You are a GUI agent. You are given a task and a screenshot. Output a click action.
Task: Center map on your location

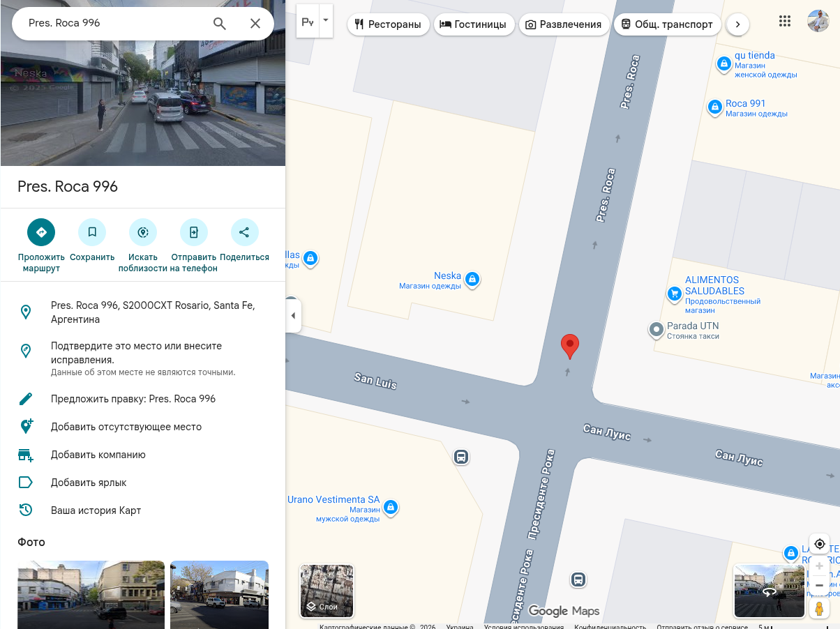click(820, 544)
